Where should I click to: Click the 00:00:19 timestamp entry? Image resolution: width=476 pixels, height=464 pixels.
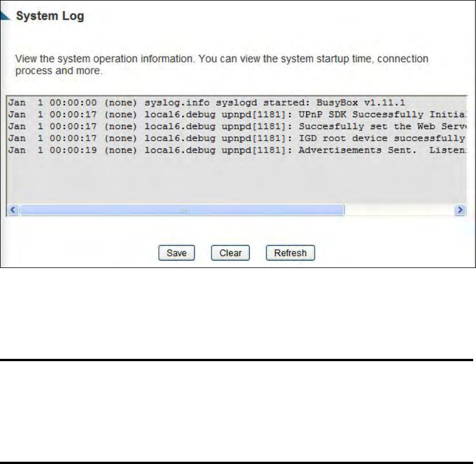(73, 150)
